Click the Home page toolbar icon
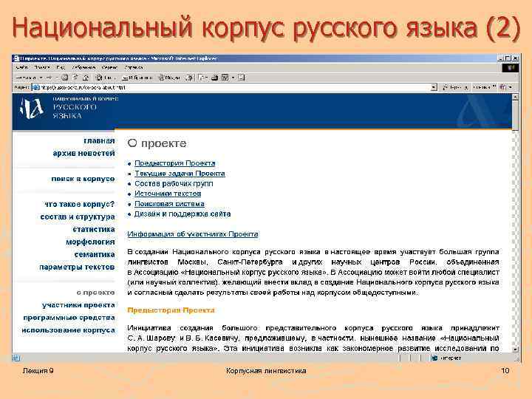Screen dimensions: 532x399 [x=86, y=78]
